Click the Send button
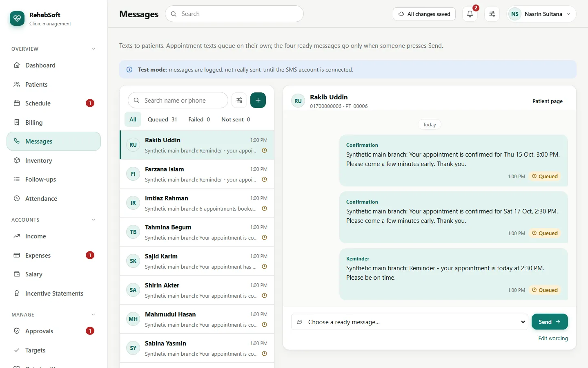This screenshot has height=368, width=588. [x=550, y=322]
